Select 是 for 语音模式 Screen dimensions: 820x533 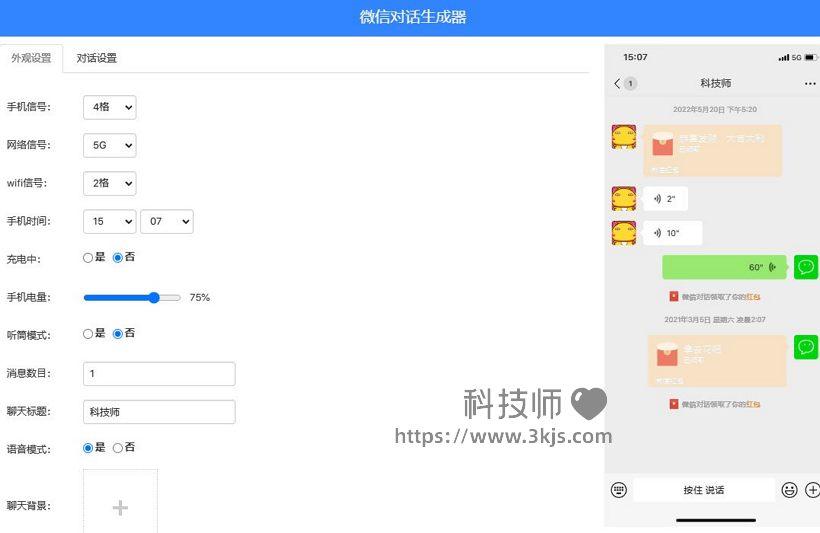pos(88,448)
